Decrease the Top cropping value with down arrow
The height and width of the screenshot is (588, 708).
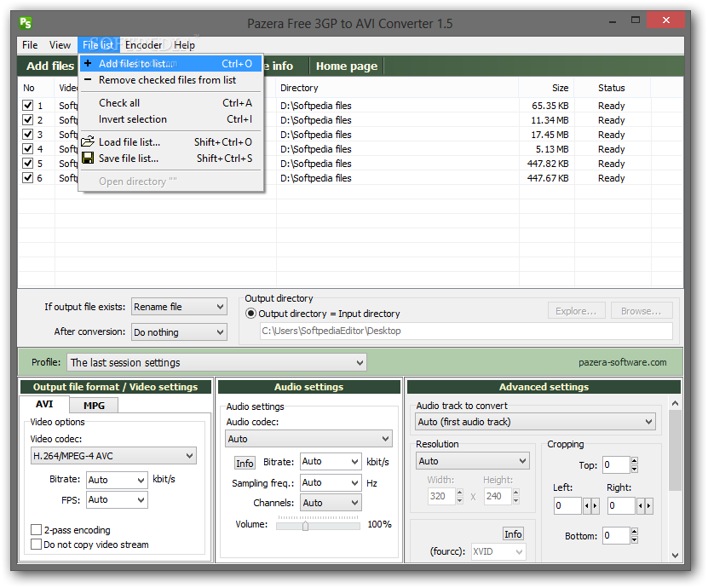tap(635, 469)
